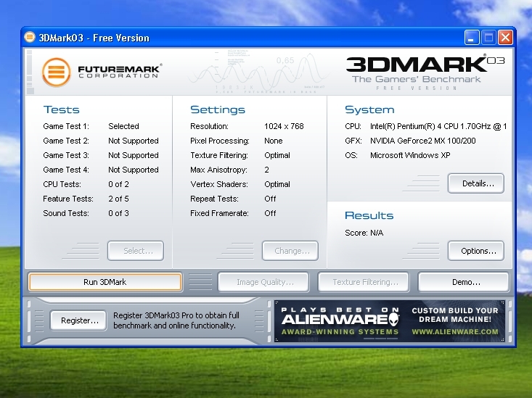This screenshot has height=398, width=532.
Task: Click CPU Tests value '0 of 2'
Action: pyautogui.click(x=118, y=184)
